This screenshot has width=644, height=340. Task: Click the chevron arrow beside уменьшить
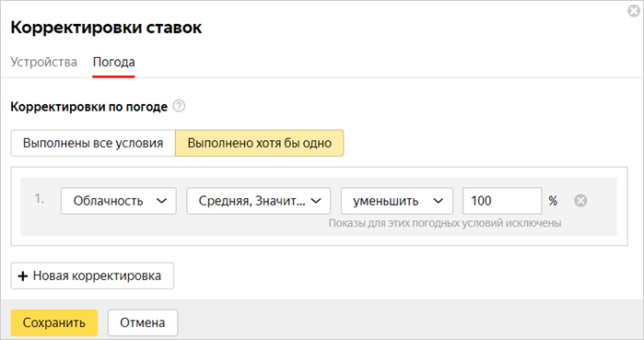439,201
